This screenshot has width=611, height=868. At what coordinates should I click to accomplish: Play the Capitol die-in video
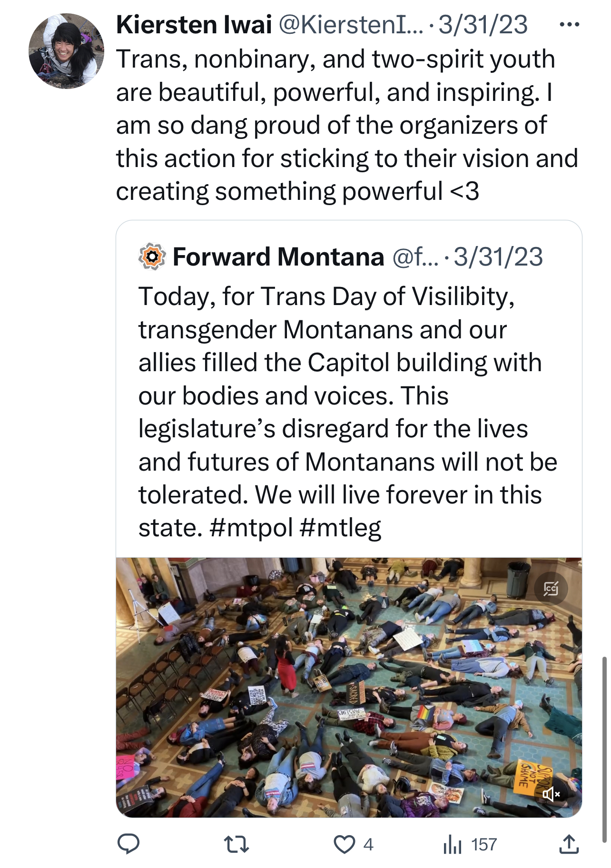click(x=349, y=687)
